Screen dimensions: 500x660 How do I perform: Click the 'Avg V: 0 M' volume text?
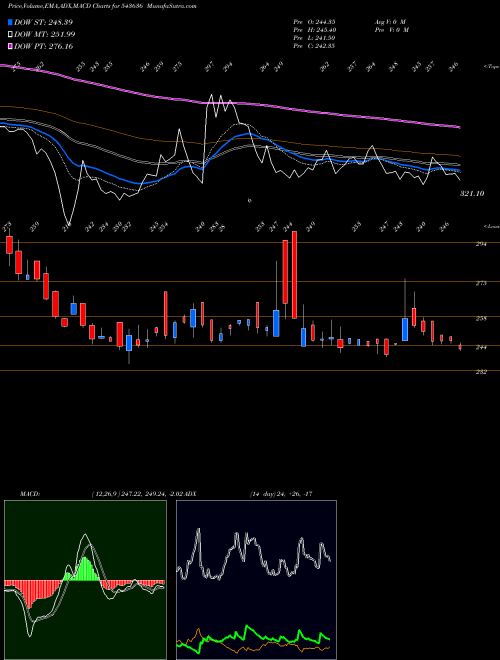[390, 21]
